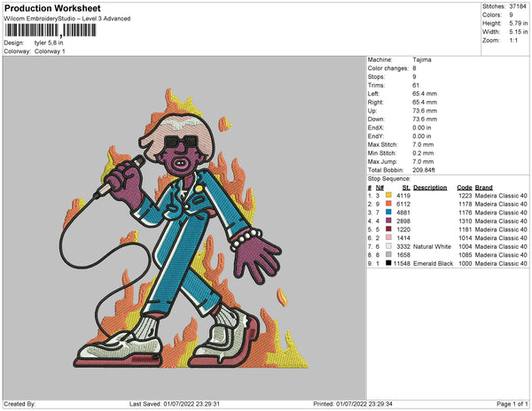Click the Stops value 9
This screenshot has width=532, height=411.
414,76
